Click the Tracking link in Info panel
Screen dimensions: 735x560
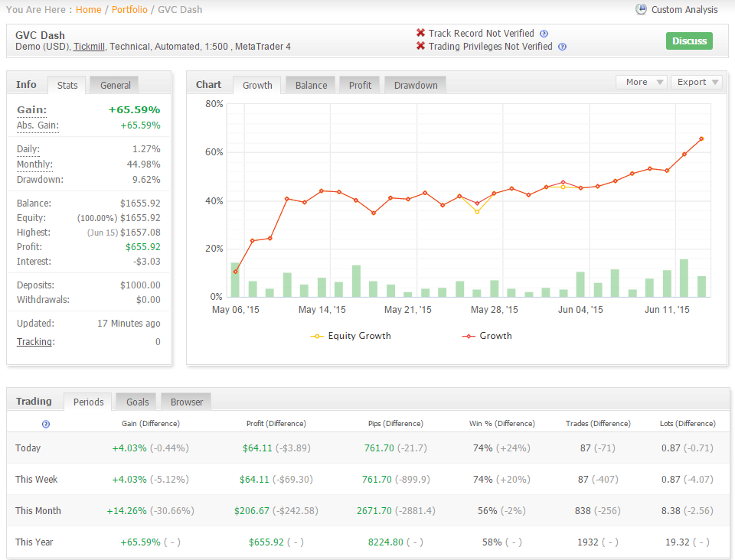pyautogui.click(x=36, y=342)
